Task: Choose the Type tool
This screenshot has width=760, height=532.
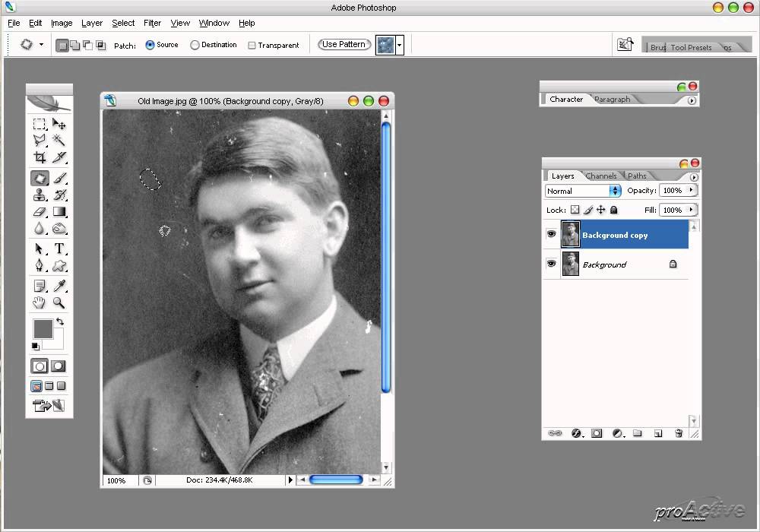Action: 59,249
